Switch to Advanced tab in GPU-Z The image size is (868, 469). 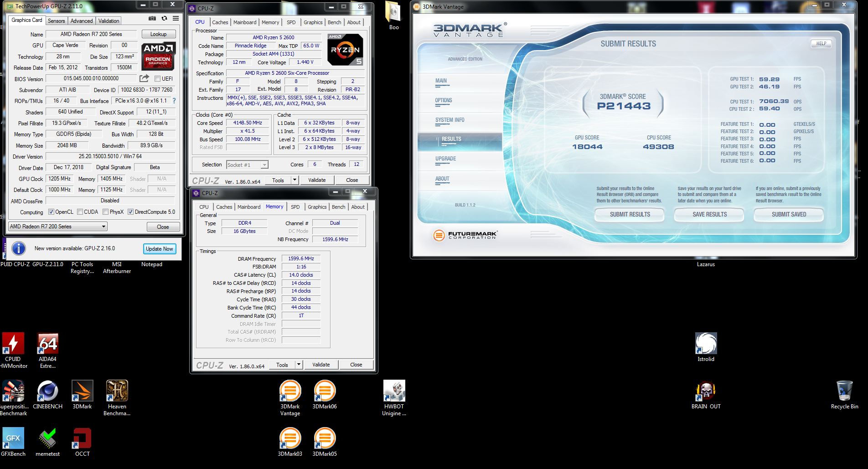82,21
